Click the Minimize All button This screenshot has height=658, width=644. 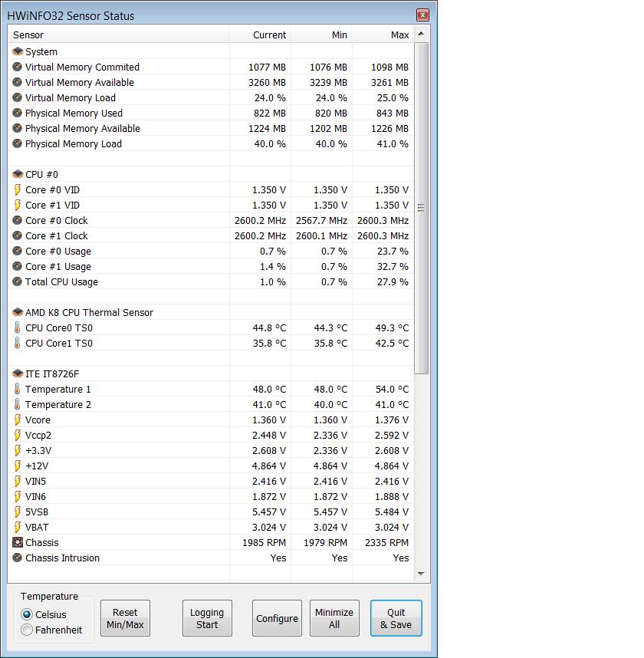tap(334, 618)
